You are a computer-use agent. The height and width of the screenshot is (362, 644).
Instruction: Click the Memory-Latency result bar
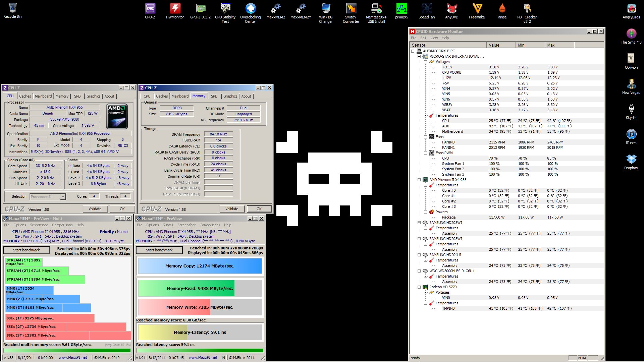[x=200, y=333]
